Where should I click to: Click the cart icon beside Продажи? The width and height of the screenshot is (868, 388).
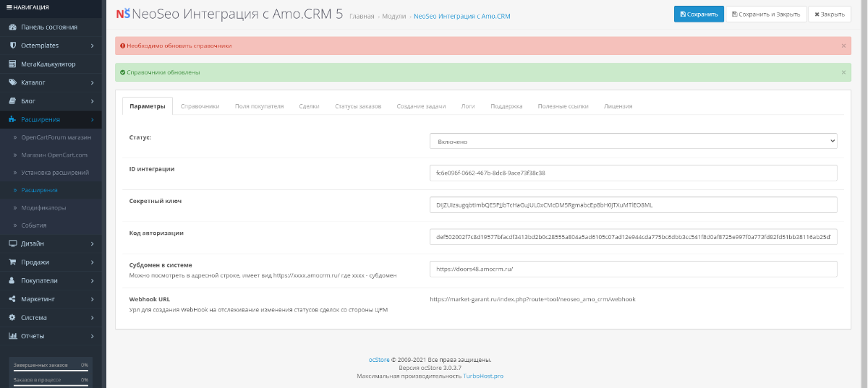(x=12, y=262)
